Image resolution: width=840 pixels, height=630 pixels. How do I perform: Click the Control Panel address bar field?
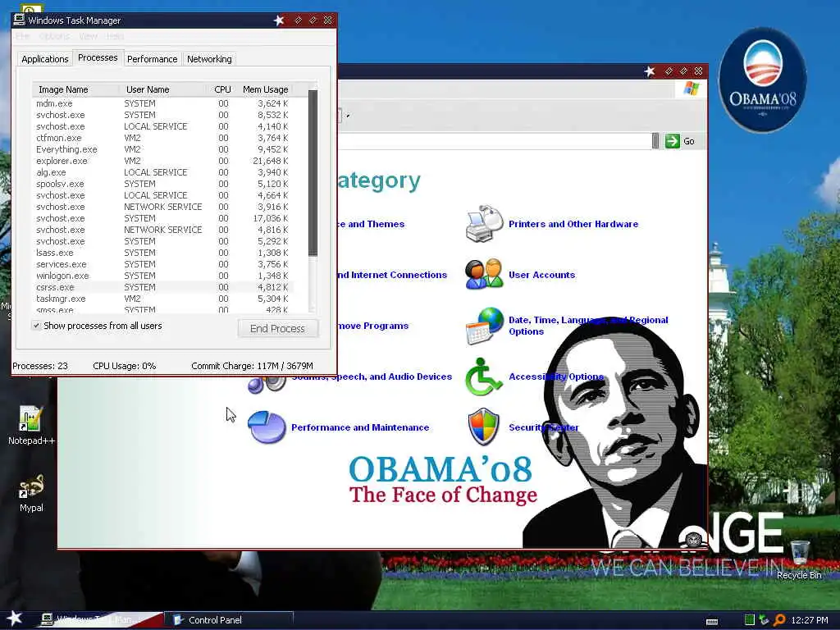pos(493,141)
